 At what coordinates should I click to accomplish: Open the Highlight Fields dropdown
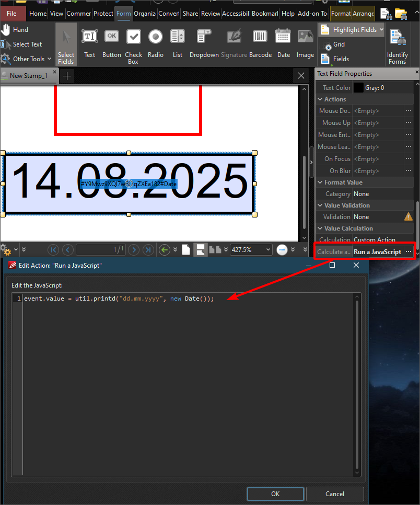point(381,30)
